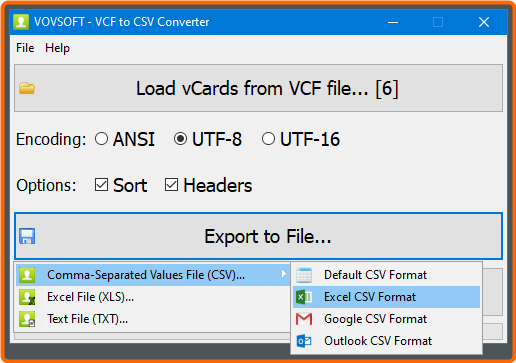This screenshot has width=516, height=363.
Task: Click Load vCards from VCF file button
Action: point(258,88)
